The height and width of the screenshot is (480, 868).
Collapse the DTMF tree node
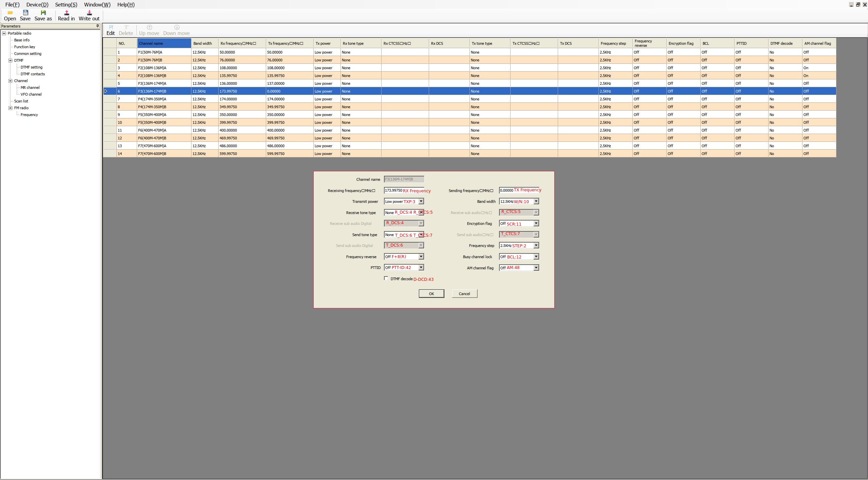click(11, 60)
